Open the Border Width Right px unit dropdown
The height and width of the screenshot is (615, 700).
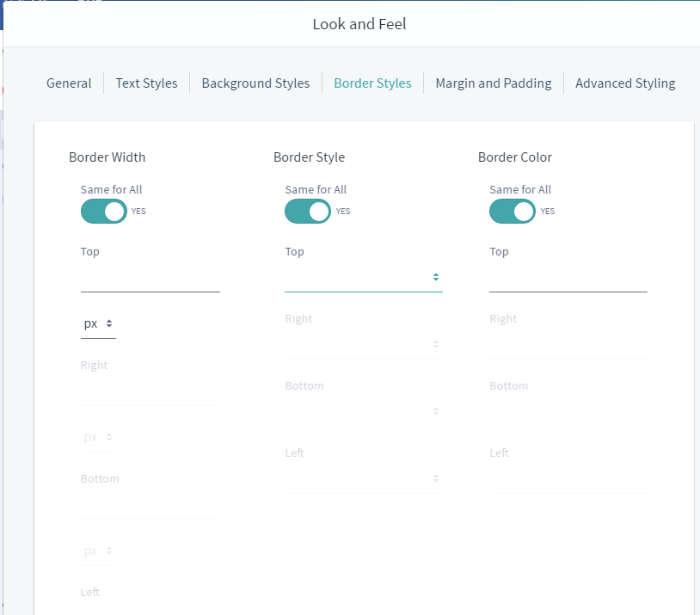[x=98, y=437]
